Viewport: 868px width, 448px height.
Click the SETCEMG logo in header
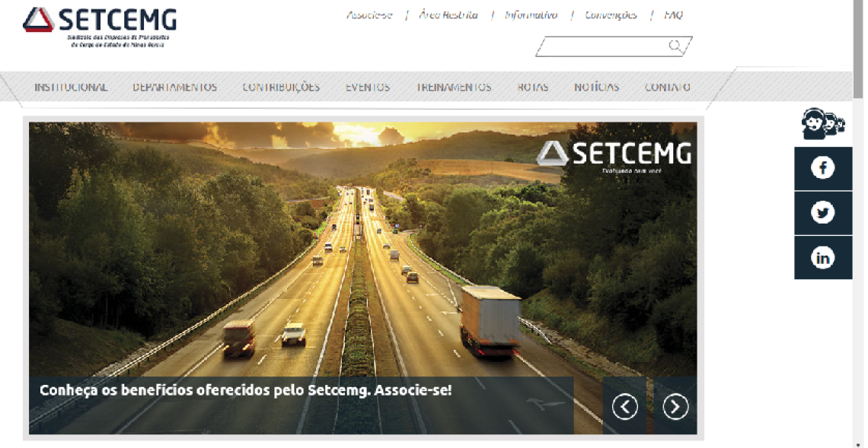pyautogui.click(x=100, y=27)
